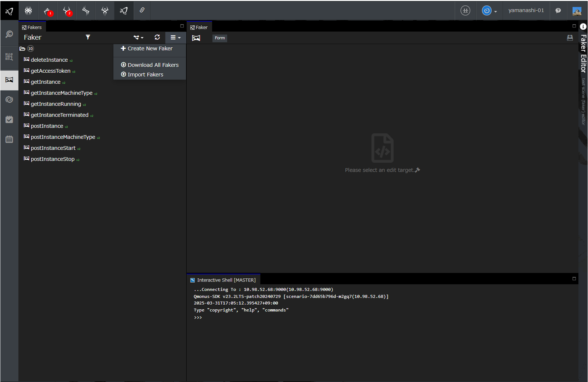Screen dimensions: 588x382
Task: Click the calendar icon in left sidebar
Action: click(9, 139)
